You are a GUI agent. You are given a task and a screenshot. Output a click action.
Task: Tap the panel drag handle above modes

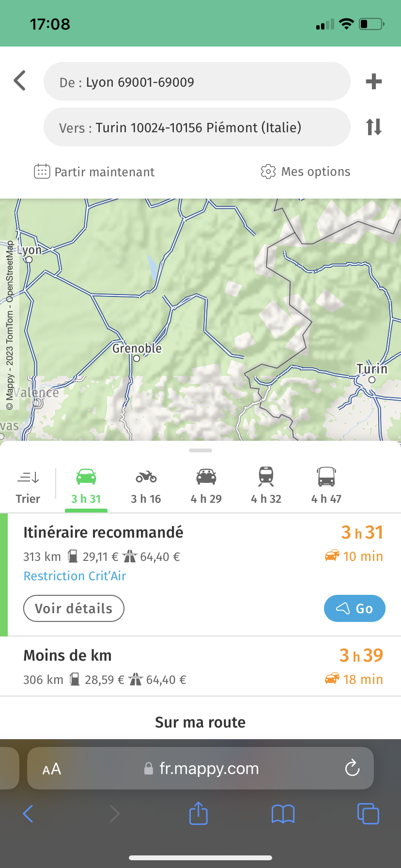(x=200, y=450)
